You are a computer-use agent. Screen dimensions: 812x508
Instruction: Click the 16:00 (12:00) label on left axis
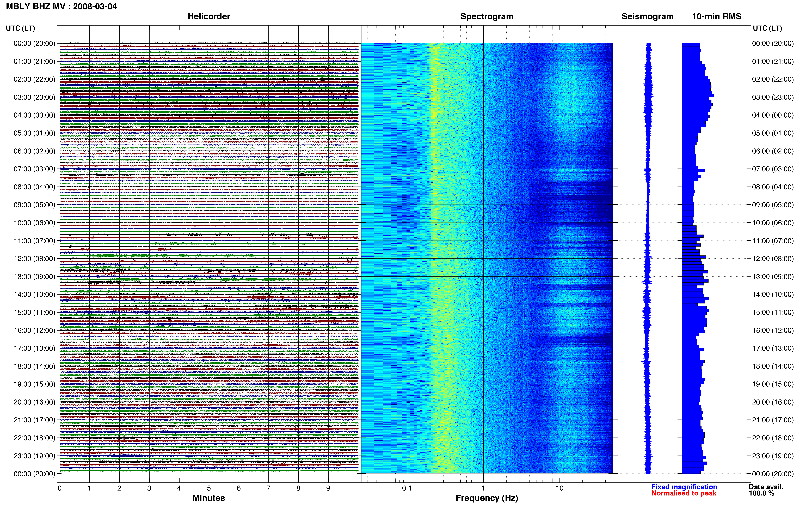pos(34,331)
